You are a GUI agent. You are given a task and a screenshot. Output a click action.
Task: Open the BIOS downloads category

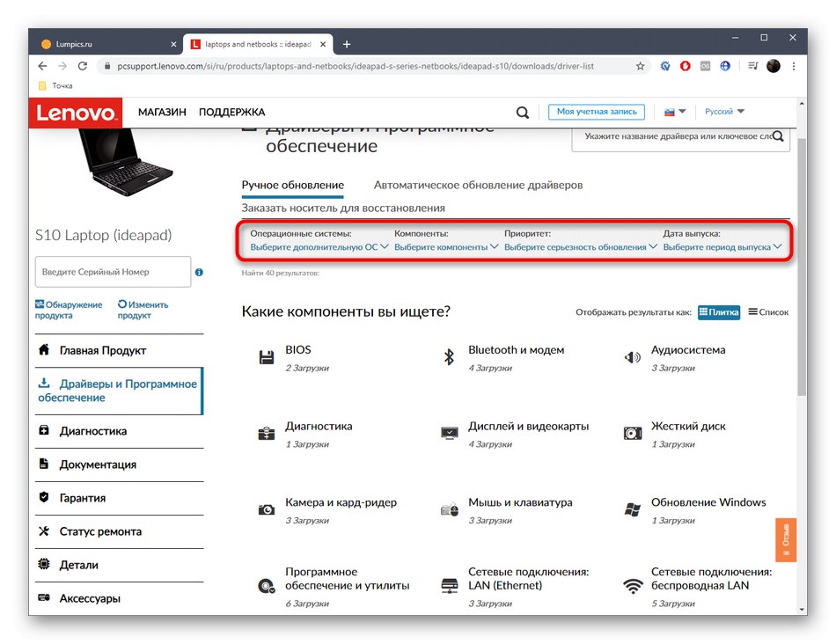297,350
